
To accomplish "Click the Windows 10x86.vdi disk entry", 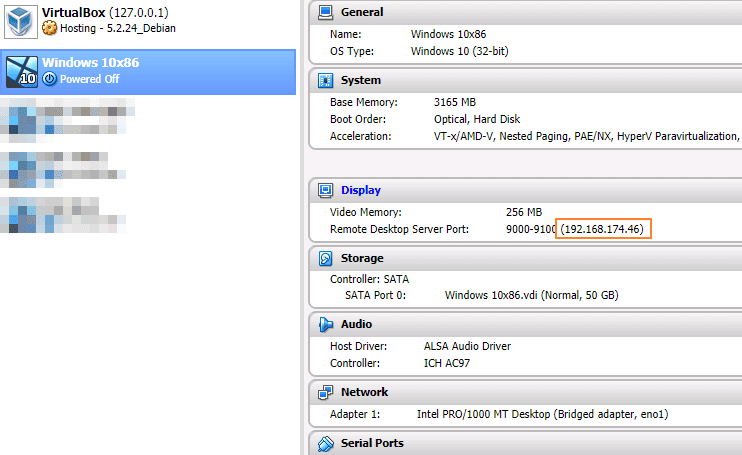I will [x=531, y=296].
